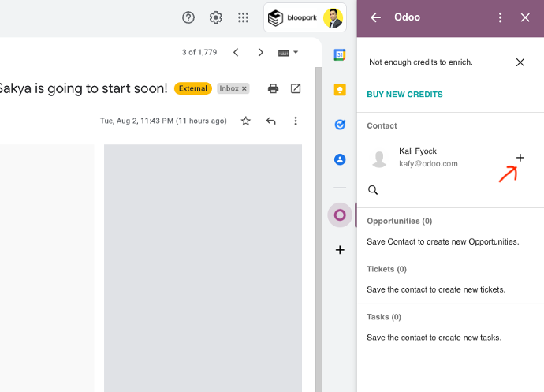Click the email date timestamp
Image resolution: width=544 pixels, height=392 pixels.
point(163,121)
